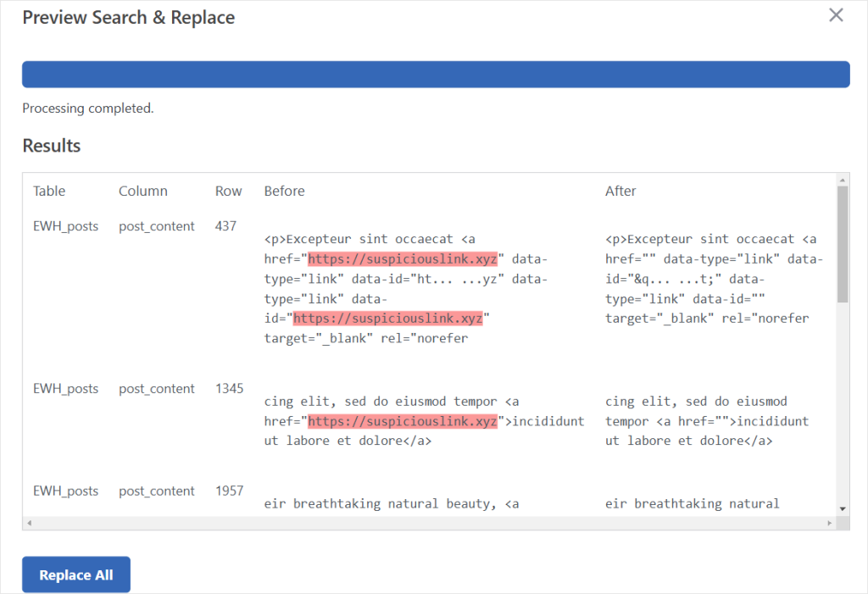The image size is (868, 594).
Task: Select the Row column header
Action: tap(228, 191)
